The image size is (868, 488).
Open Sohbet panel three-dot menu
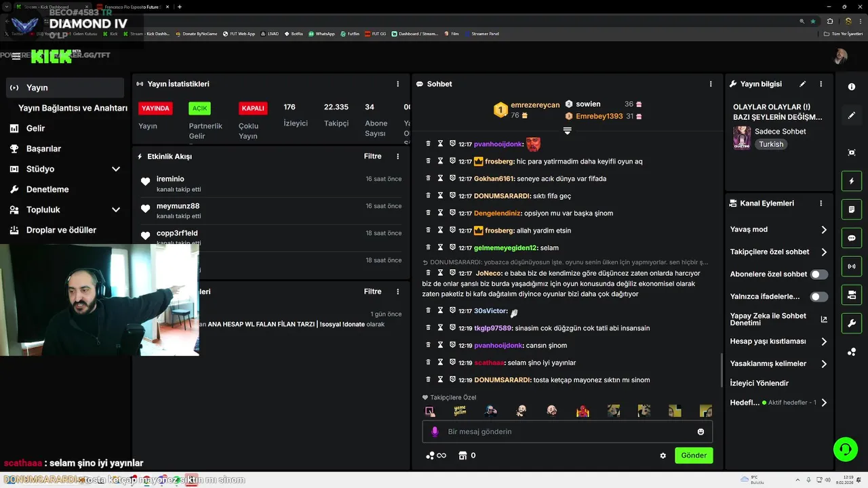pyautogui.click(x=711, y=84)
